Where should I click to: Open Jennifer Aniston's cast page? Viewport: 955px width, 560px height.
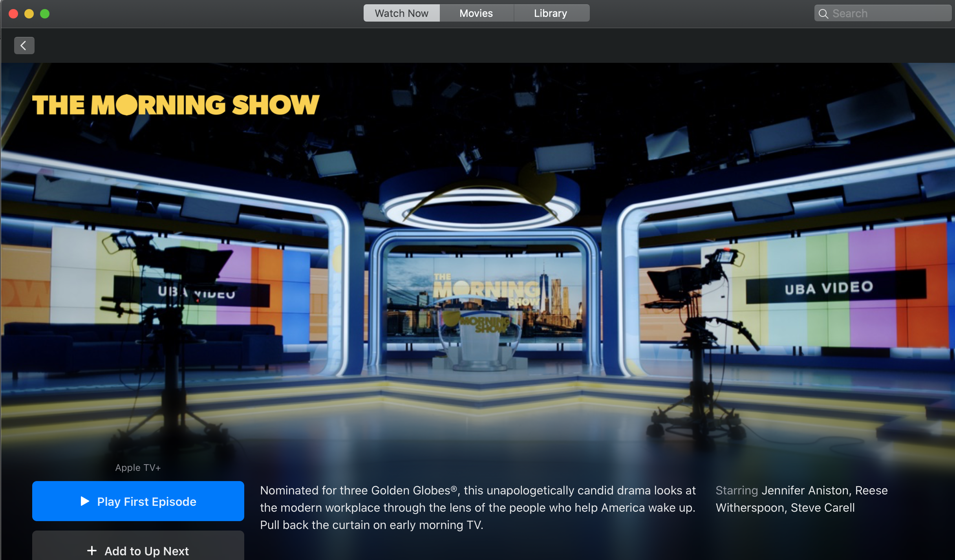coord(805,490)
